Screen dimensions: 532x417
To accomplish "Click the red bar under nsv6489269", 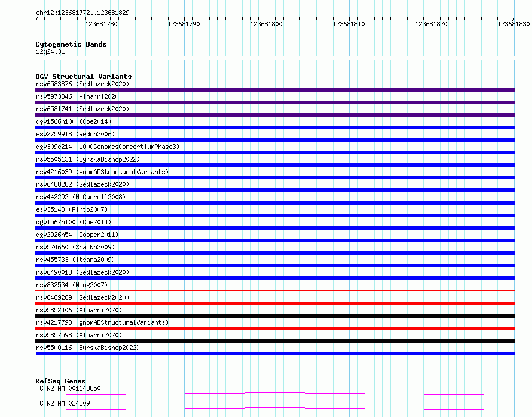I will 275,303.
